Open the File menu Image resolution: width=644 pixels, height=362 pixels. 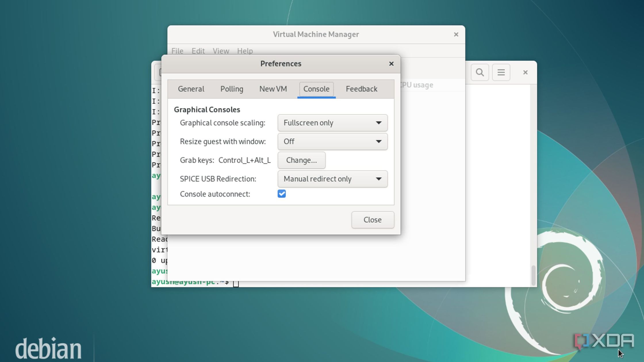point(177,51)
